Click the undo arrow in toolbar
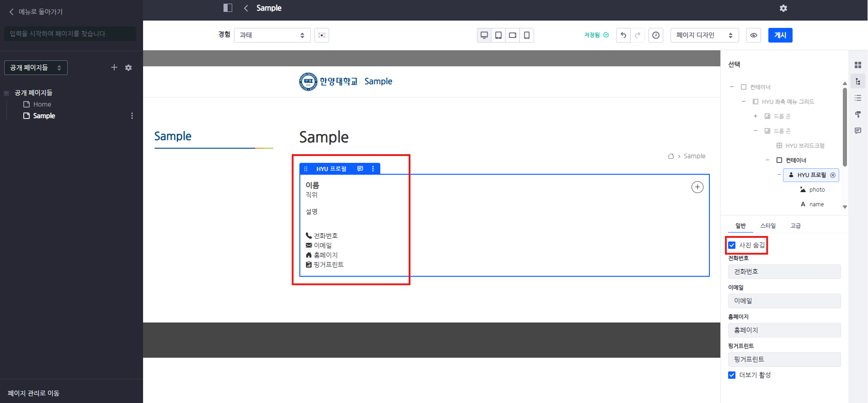Image resolution: width=868 pixels, height=403 pixels. point(623,35)
